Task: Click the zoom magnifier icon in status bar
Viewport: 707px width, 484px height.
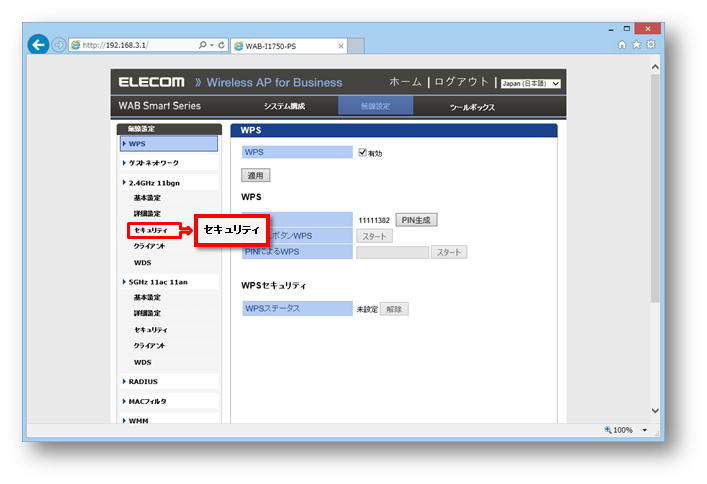Action: tap(608, 430)
